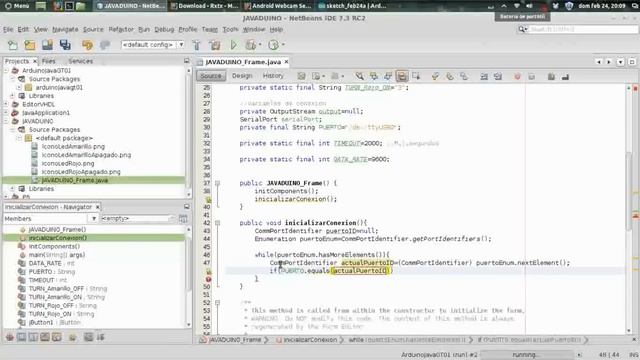Click the Shift Line Left editor icon
Viewport: 640px width, 360px height.
484,76
